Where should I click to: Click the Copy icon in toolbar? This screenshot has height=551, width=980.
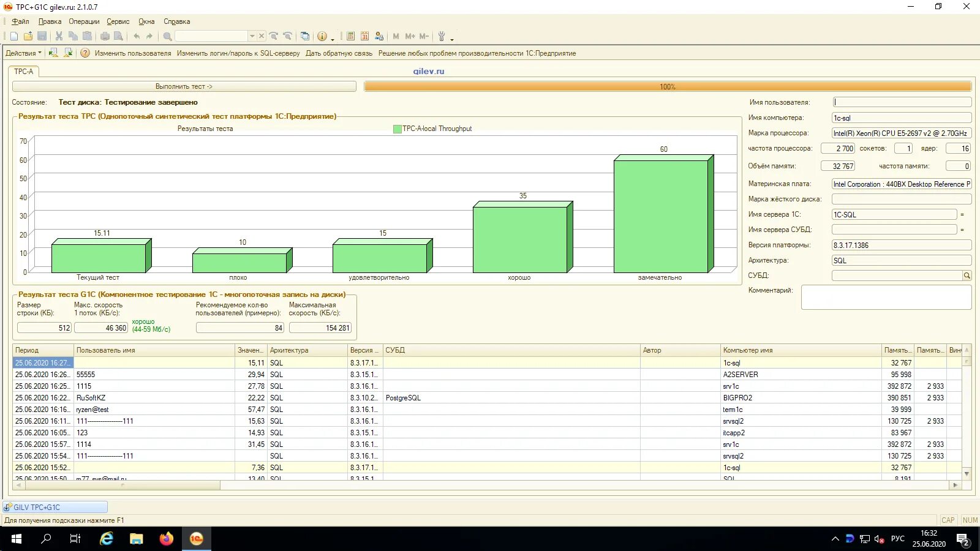click(x=73, y=36)
